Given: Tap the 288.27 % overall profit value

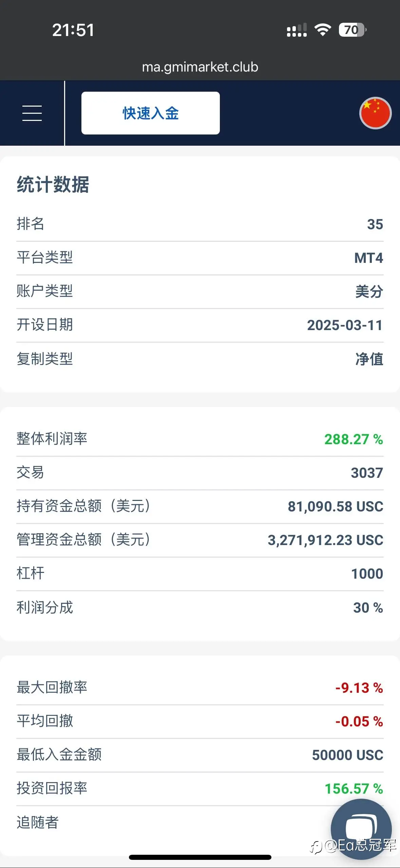Looking at the screenshot, I should pyautogui.click(x=354, y=439).
